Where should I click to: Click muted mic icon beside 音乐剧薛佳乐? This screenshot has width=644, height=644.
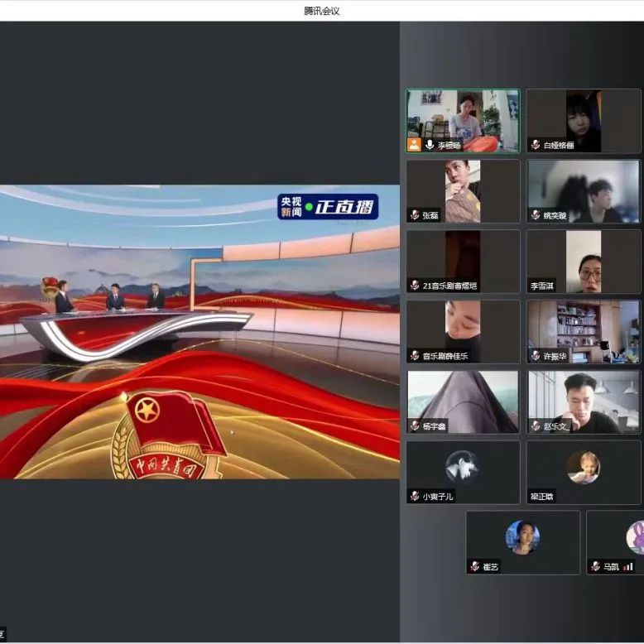click(415, 355)
